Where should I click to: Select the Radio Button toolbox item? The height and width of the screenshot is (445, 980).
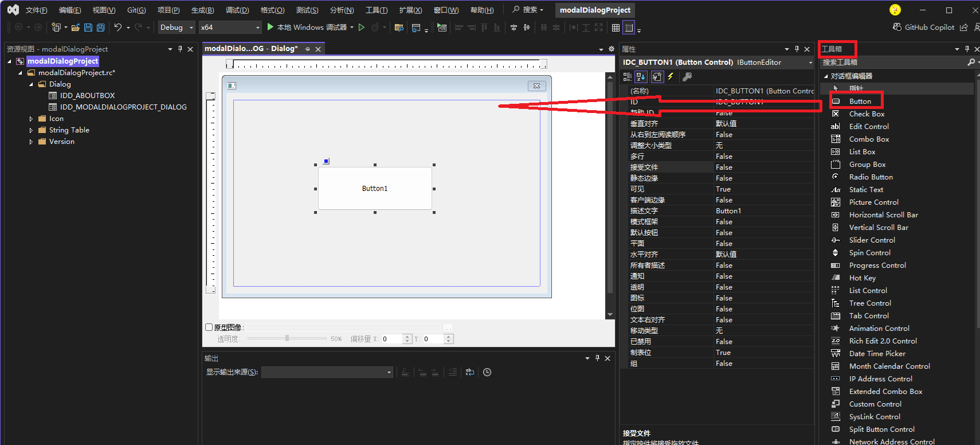tap(871, 177)
